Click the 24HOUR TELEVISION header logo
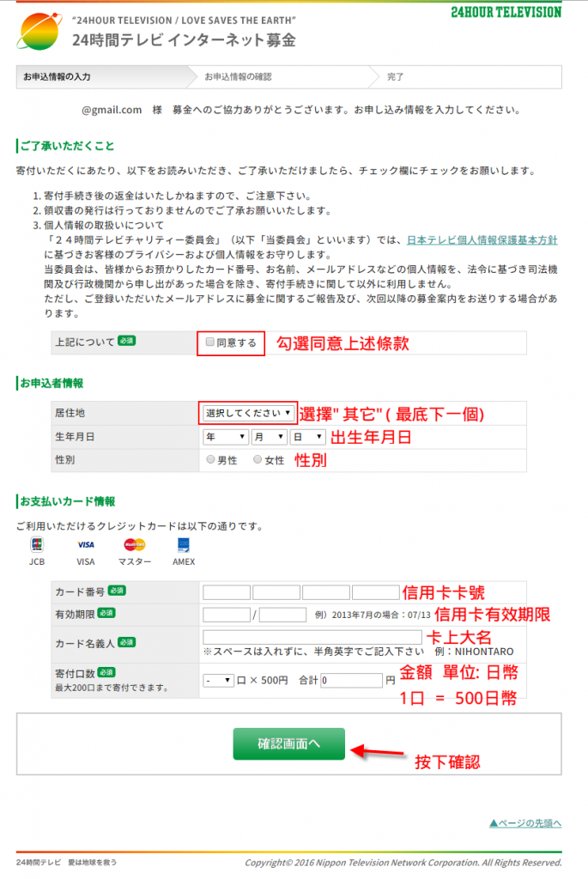Viewport: 588px width, 879px height. [x=506, y=12]
